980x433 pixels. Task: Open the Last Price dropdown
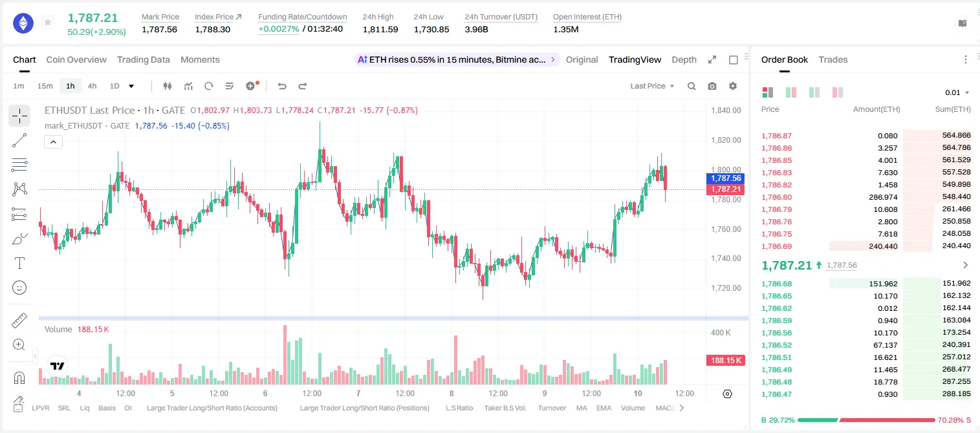(652, 86)
